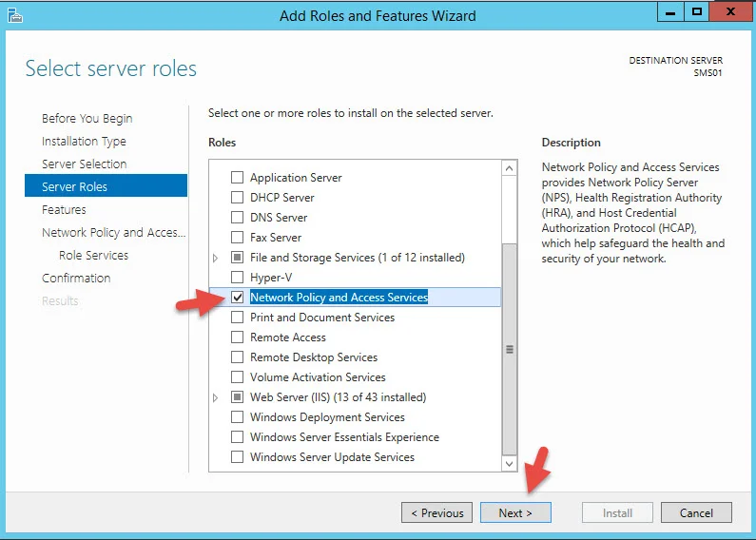
Task: Check the Application Server role
Action: click(237, 178)
